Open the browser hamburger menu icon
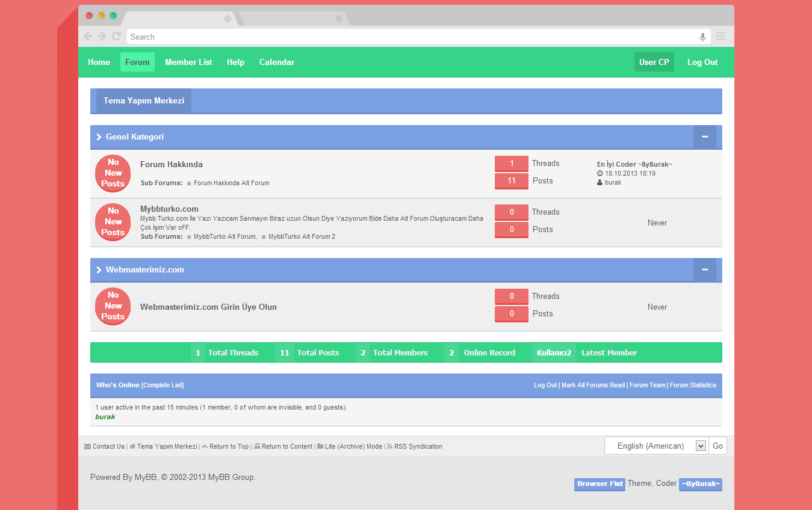This screenshot has height=510, width=812. [721, 37]
